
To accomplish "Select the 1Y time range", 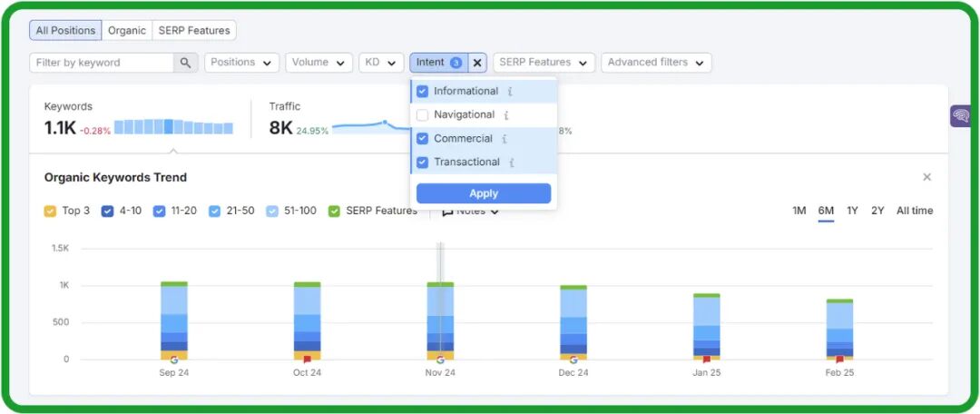I will tap(852, 211).
